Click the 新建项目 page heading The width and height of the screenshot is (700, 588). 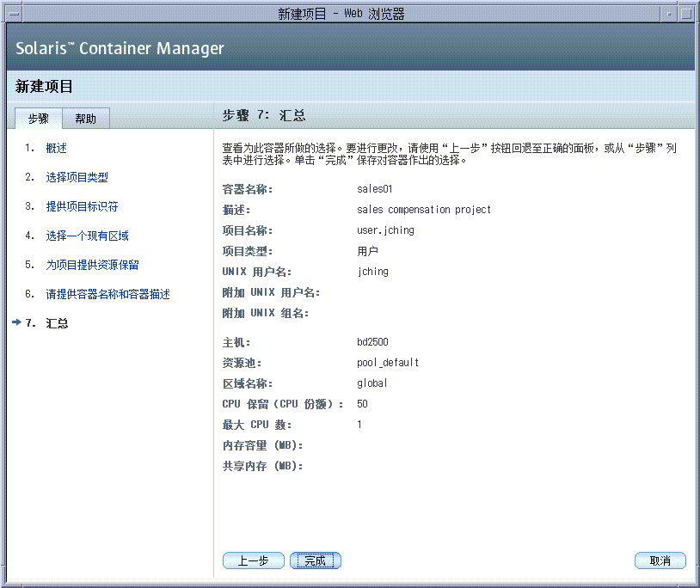pos(44,86)
